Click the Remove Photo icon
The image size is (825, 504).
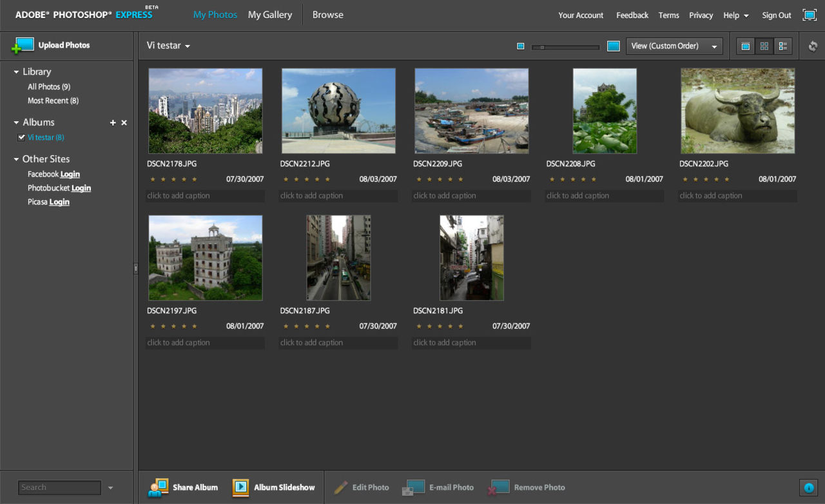(498, 487)
